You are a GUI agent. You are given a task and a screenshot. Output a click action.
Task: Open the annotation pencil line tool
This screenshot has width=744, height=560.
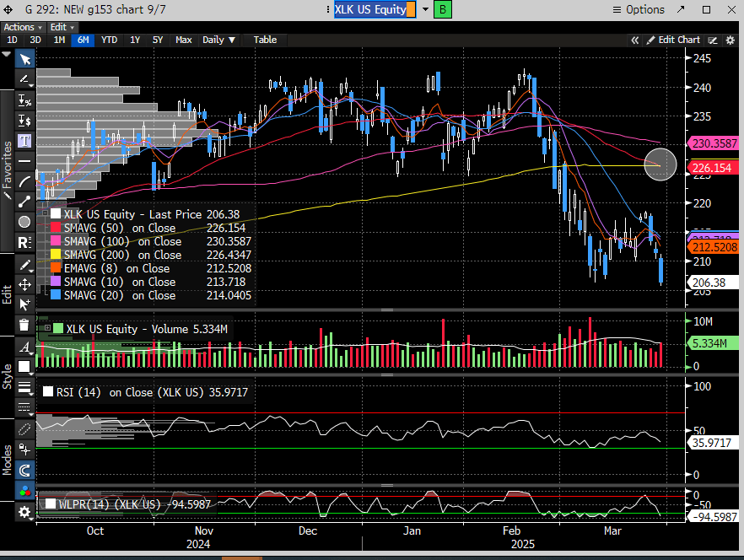24,80
